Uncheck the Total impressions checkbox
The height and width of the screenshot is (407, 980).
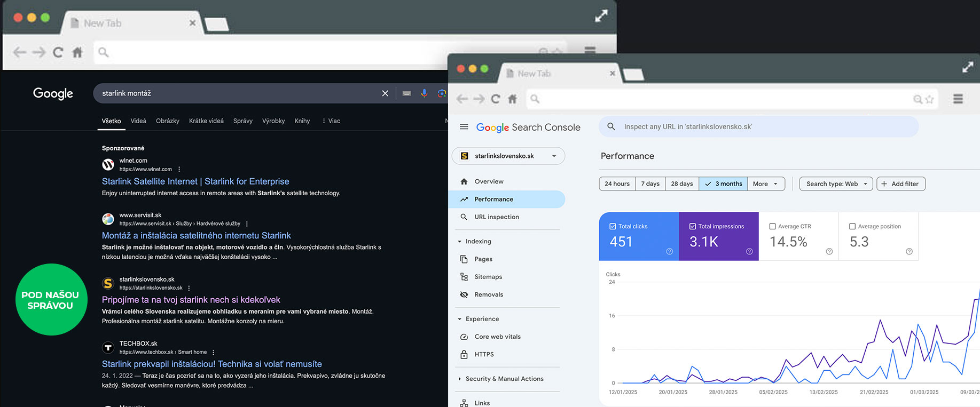[x=693, y=226]
